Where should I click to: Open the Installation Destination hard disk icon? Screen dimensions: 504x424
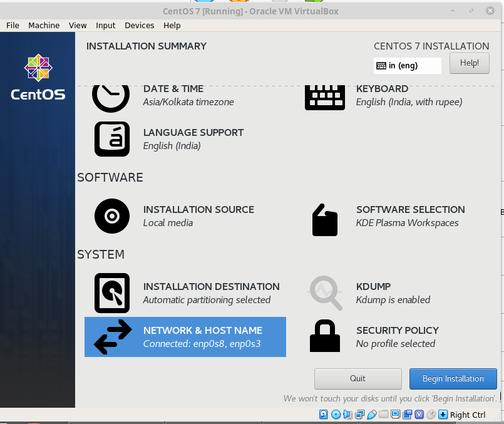point(112,293)
